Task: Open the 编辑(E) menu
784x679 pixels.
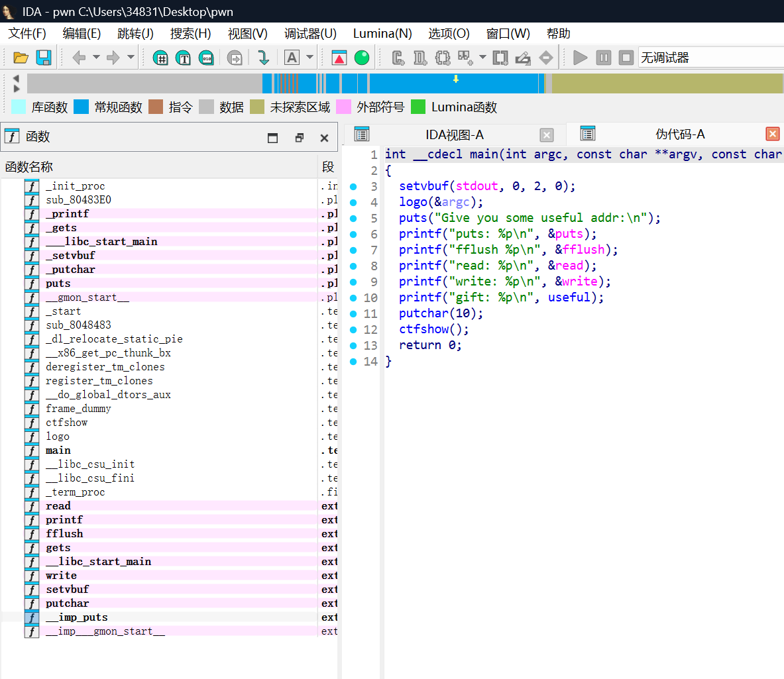Action: (82, 34)
